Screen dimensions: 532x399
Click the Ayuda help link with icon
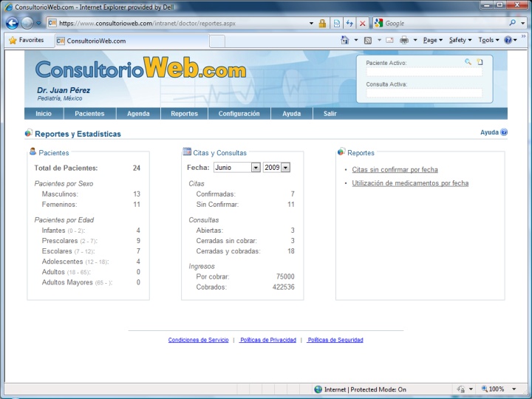pyautogui.click(x=494, y=132)
